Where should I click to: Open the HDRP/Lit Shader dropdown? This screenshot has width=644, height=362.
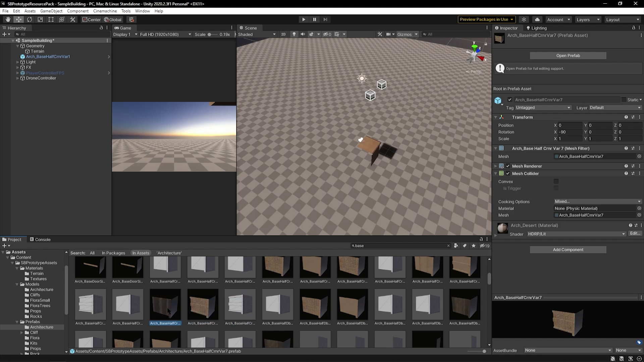point(576,234)
